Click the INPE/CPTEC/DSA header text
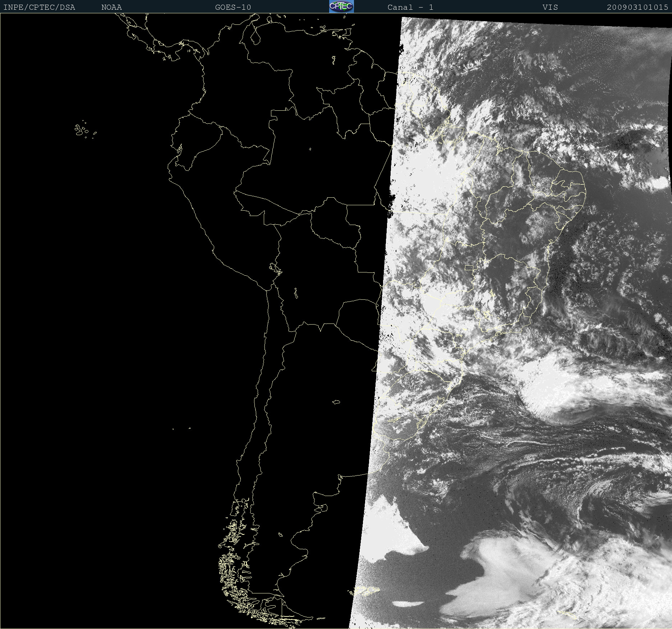Viewport: 672px width, 629px height. point(39,7)
